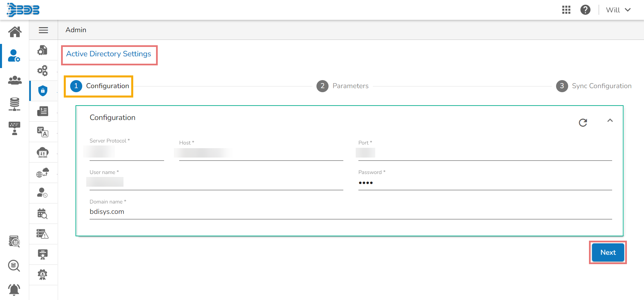
Task: Go to the Parameters step
Action: pos(342,86)
